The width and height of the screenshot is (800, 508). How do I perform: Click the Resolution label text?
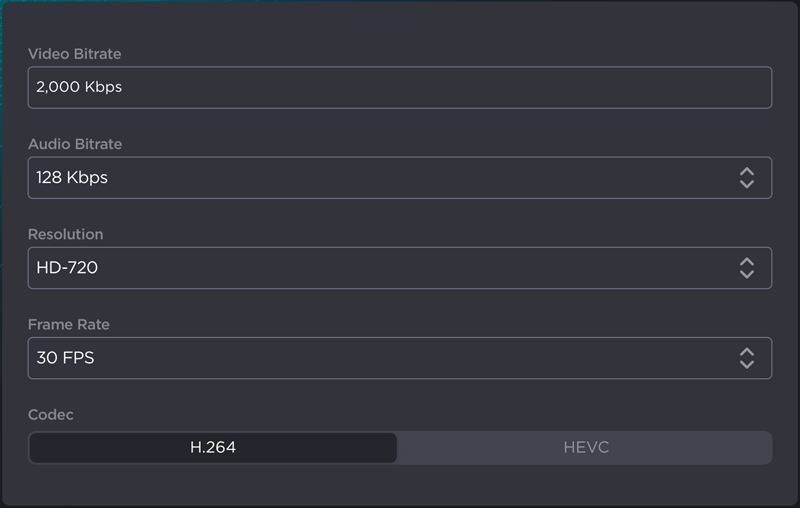click(66, 234)
